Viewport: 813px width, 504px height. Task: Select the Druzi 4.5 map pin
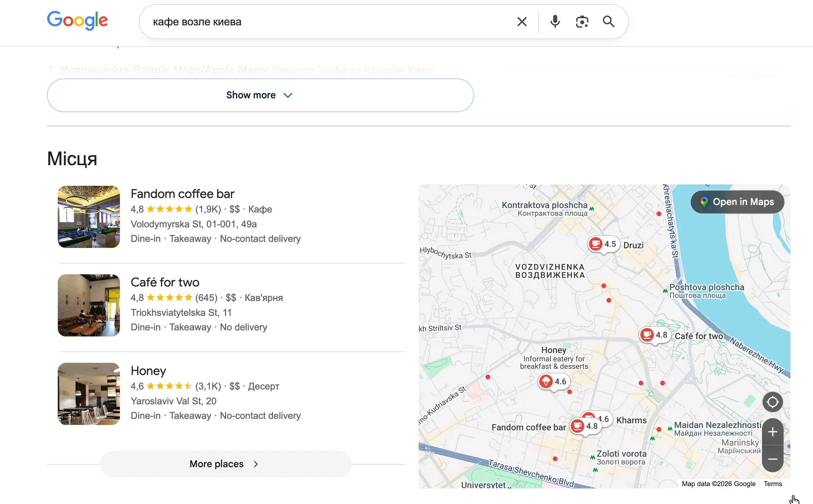(603, 244)
